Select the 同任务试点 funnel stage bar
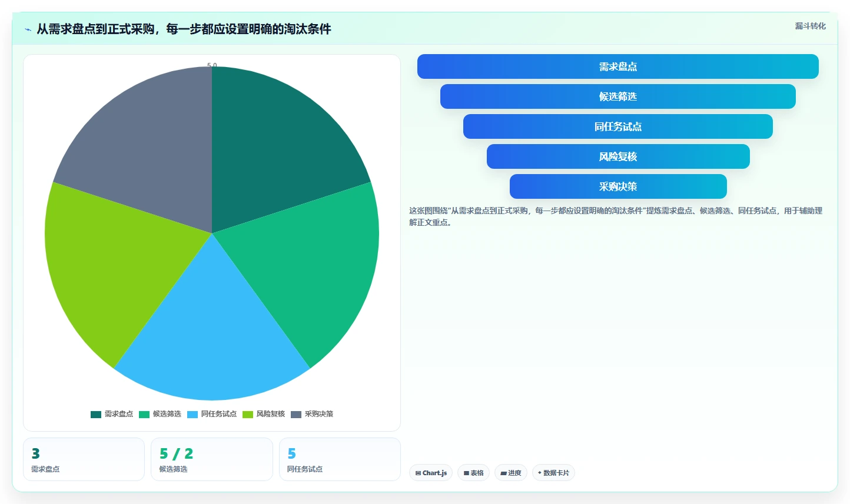850x504 pixels. [x=617, y=126]
